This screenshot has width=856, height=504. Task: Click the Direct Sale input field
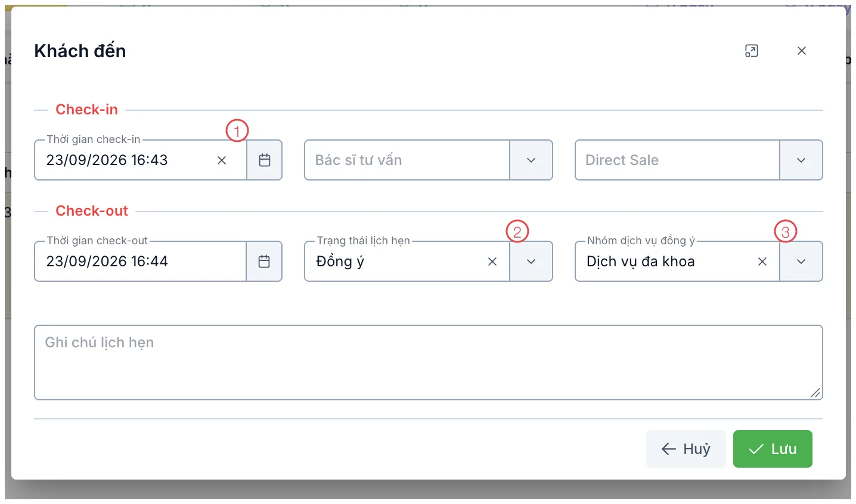[677, 160]
